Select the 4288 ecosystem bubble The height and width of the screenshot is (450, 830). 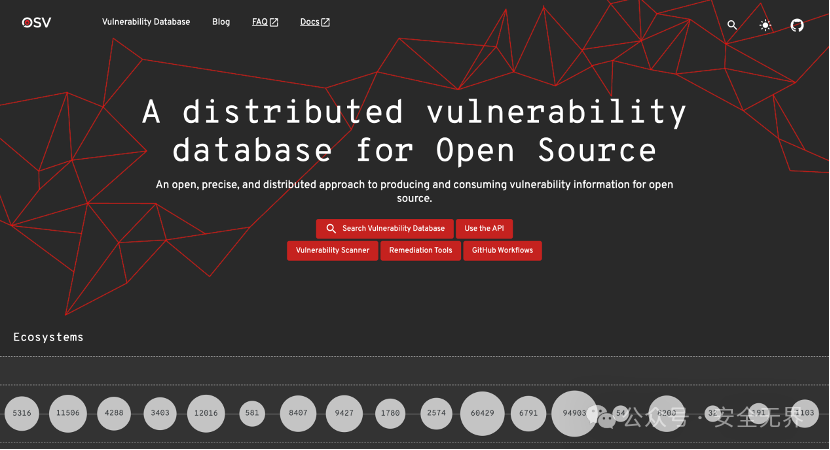[x=114, y=413]
